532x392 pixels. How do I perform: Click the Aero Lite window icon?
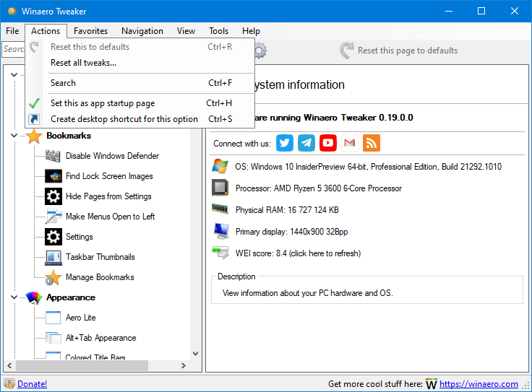coord(53,318)
